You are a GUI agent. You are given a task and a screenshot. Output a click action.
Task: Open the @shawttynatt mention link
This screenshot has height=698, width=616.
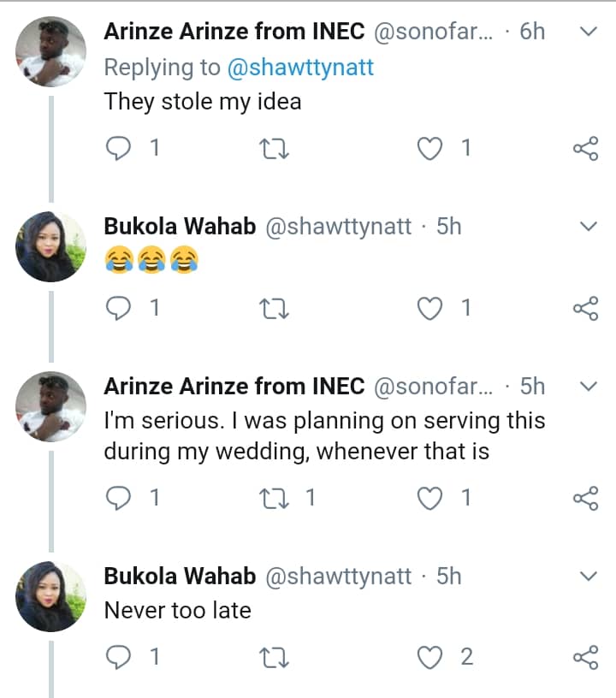[x=299, y=68]
